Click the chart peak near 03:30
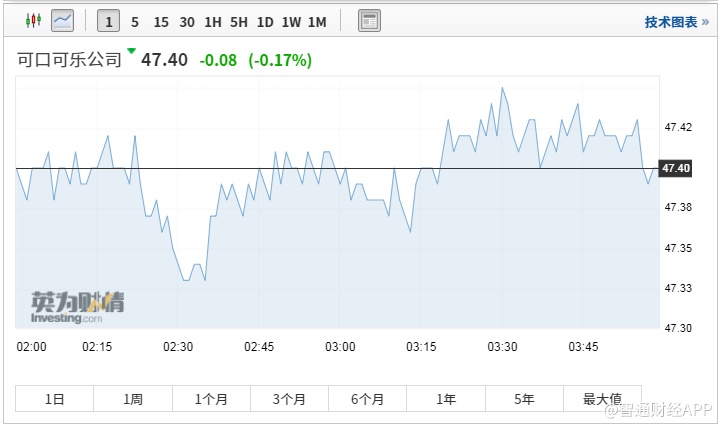The height and width of the screenshot is (429, 722). pyautogui.click(x=502, y=88)
